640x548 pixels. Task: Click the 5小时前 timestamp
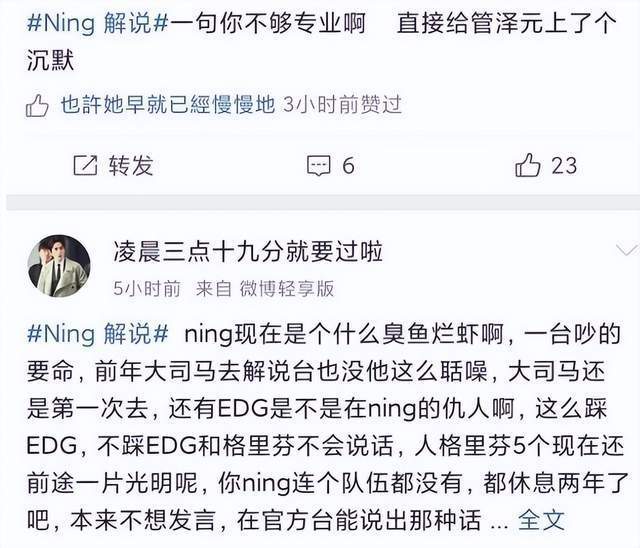tap(147, 289)
